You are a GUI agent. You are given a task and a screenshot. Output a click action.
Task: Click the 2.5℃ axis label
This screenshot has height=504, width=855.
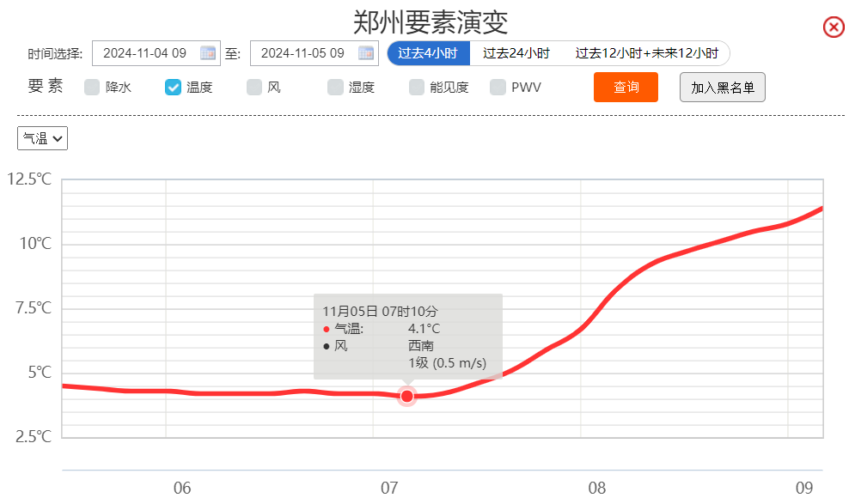pyautogui.click(x=34, y=436)
